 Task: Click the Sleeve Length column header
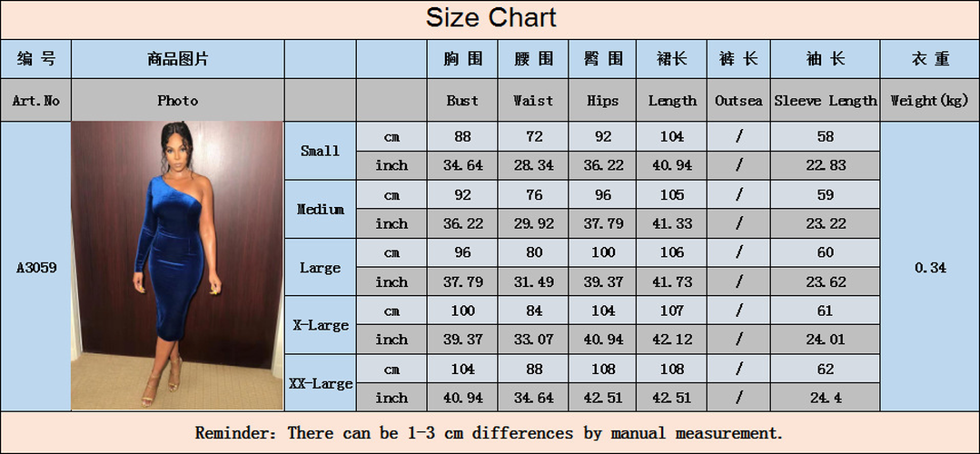(x=826, y=101)
